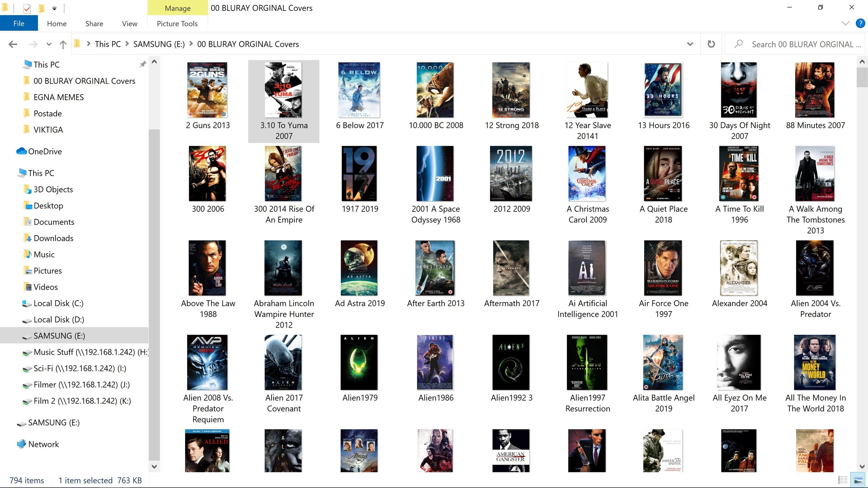Click sidebar scrollbar down arrow
This screenshot has height=488, width=868.
coord(154,466)
